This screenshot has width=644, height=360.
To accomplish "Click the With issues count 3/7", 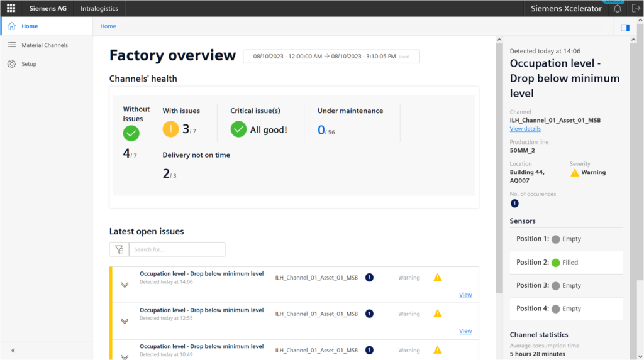I will click(189, 129).
